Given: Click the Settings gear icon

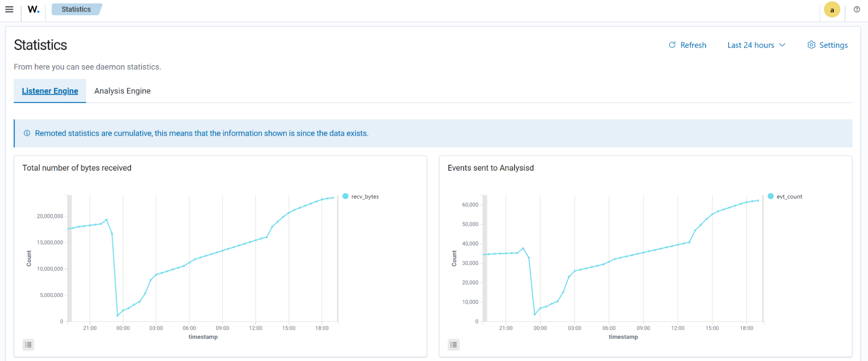Looking at the screenshot, I should tap(811, 45).
